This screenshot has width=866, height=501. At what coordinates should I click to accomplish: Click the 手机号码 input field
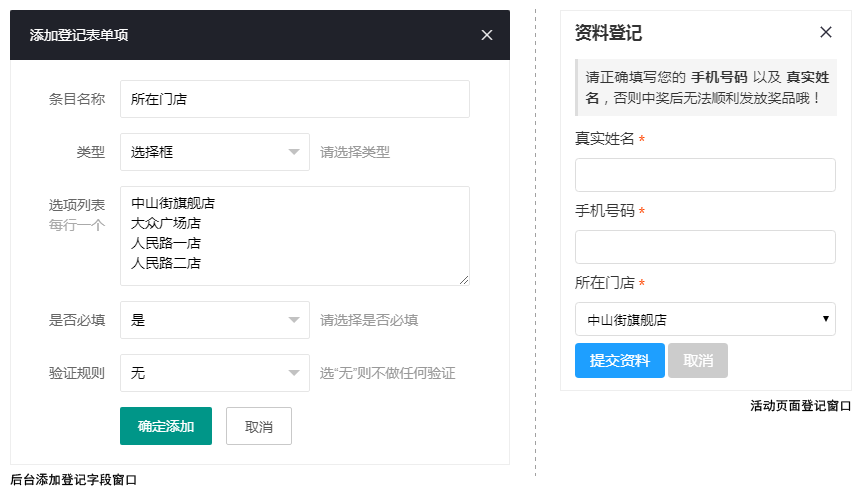coord(705,247)
